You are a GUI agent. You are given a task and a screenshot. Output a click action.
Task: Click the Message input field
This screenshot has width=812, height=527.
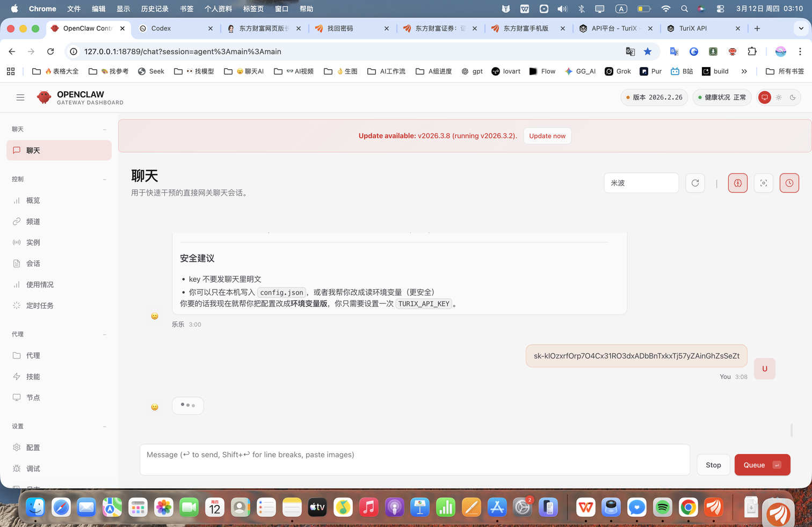[414, 459]
